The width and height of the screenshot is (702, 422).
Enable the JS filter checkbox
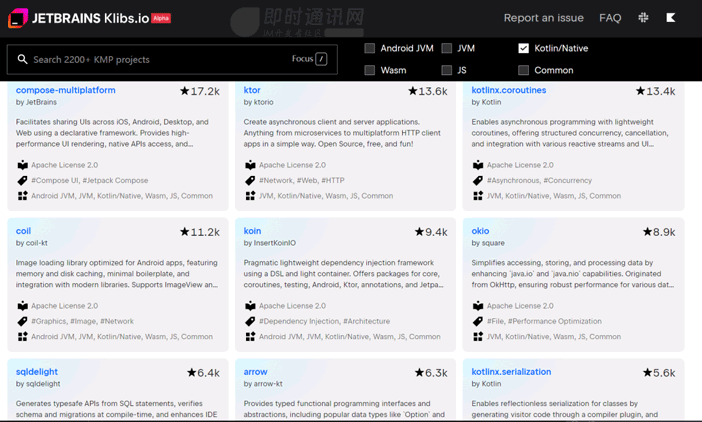[x=446, y=70]
